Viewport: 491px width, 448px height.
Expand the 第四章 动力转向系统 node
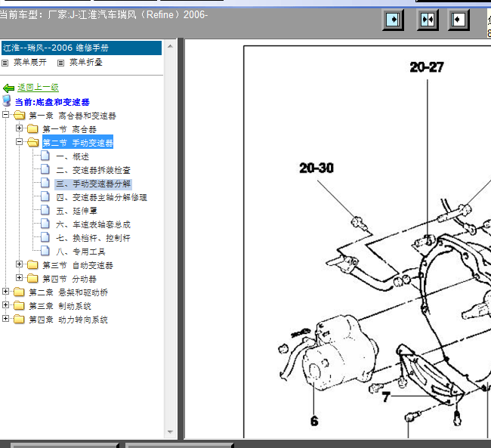click(x=5, y=318)
